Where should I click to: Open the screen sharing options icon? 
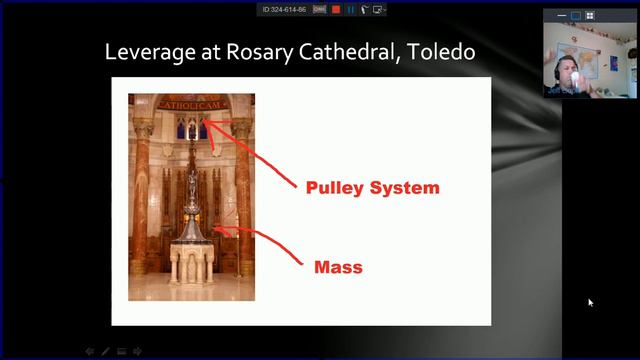(x=378, y=9)
